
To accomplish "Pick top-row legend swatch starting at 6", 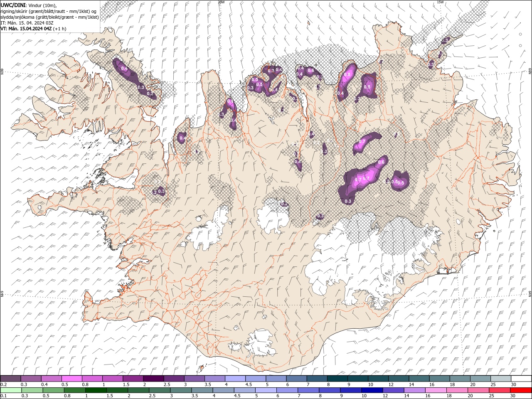I will (x=297, y=379).
